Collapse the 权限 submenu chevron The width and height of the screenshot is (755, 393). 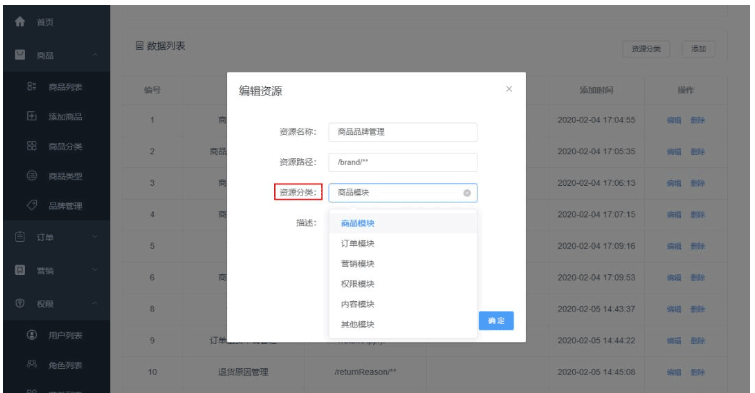pyautogui.click(x=95, y=303)
